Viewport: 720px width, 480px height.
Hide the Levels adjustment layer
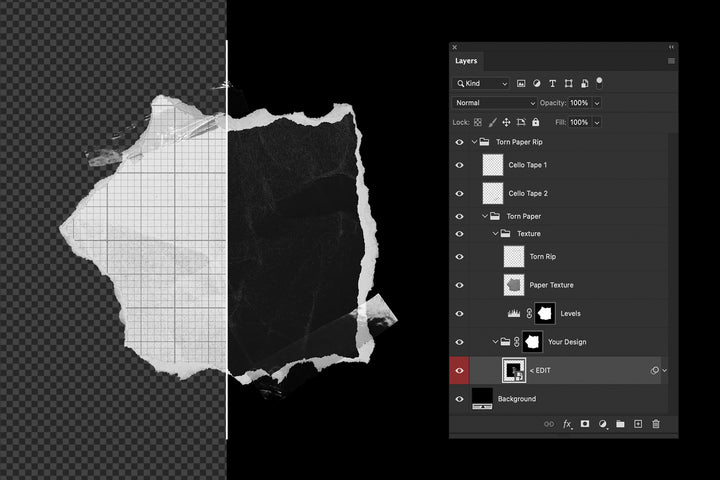coord(459,314)
